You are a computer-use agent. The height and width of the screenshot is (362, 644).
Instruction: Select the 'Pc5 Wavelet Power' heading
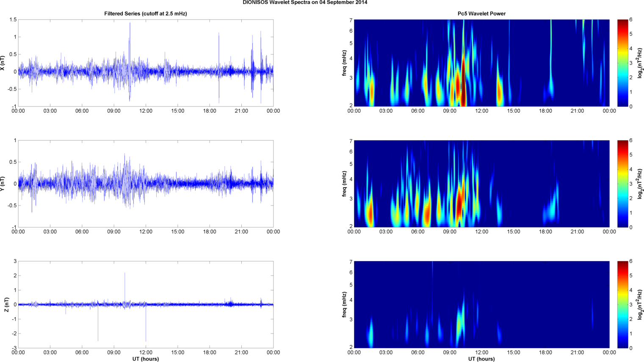(481, 14)
